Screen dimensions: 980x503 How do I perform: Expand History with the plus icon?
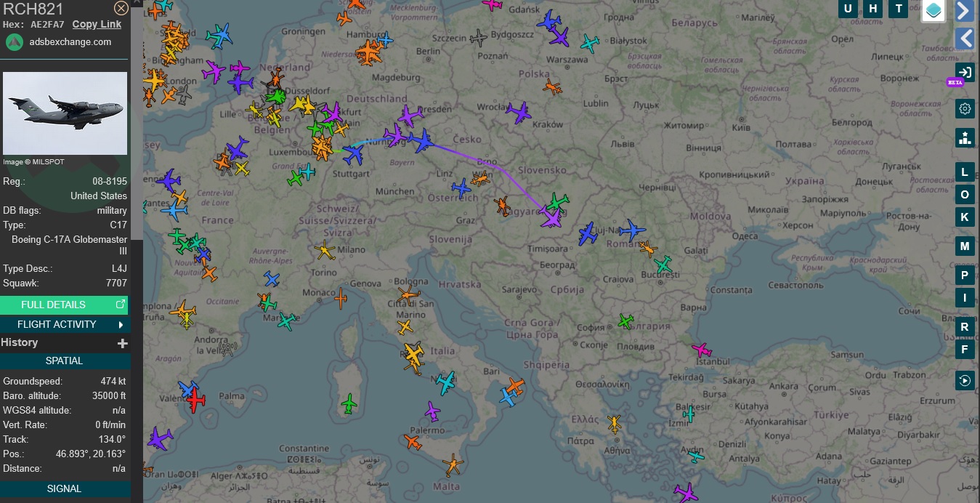coord(123,343)
